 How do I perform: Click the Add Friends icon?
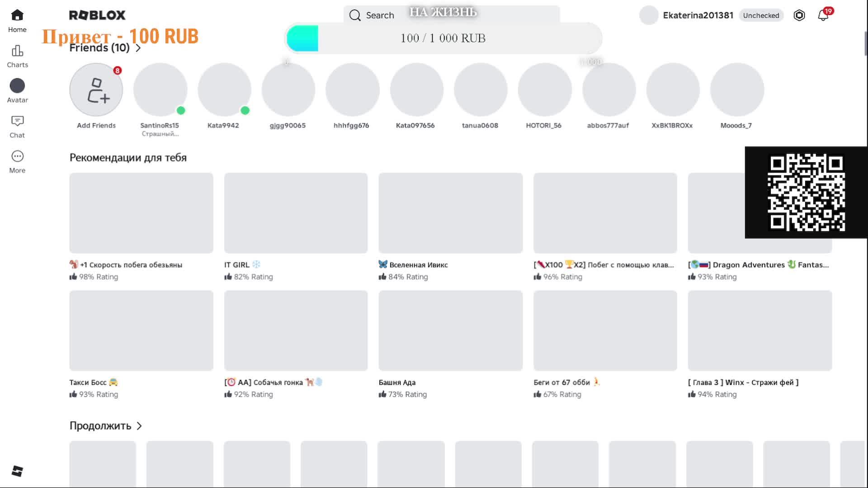coord(96,89)
